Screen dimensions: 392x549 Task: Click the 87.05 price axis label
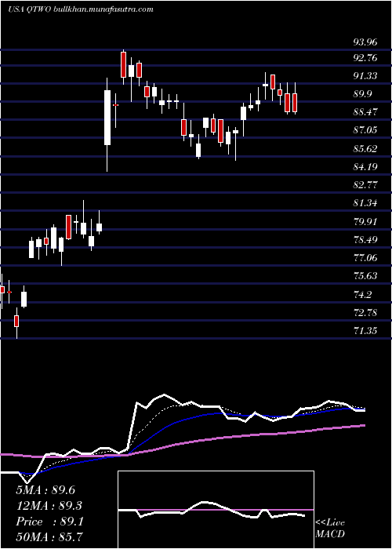coord(365,130)
